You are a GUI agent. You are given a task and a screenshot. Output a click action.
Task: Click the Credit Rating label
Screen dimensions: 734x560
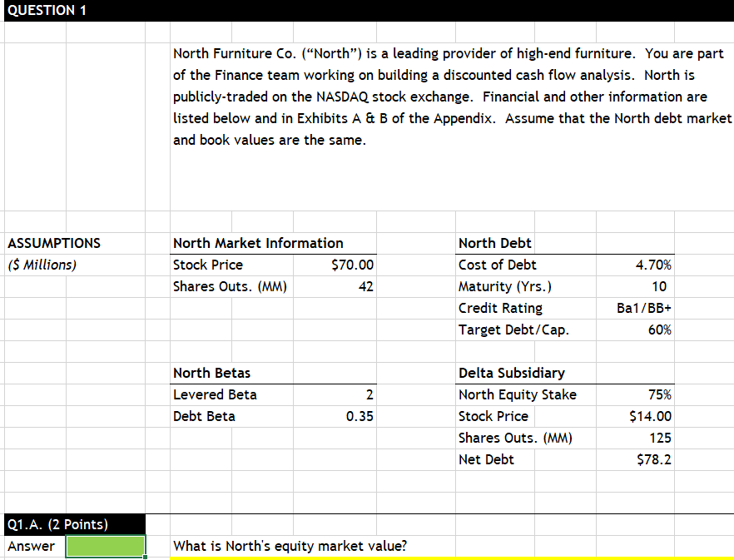pyautogui.click(x=500, y=308)
